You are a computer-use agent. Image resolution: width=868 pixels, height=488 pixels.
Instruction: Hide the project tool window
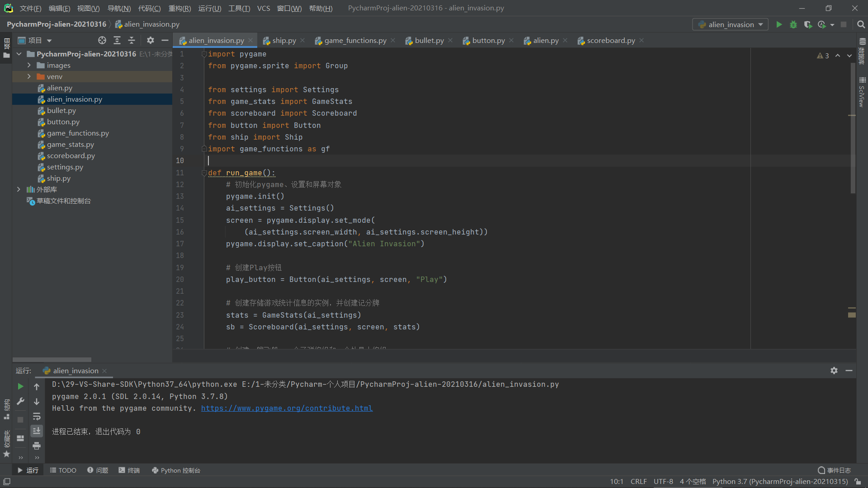point(165,40)
